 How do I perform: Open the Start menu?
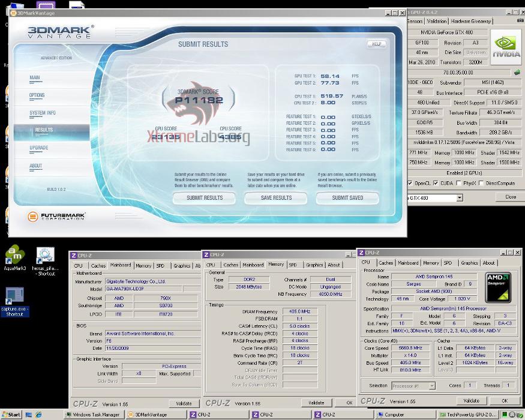11,415
